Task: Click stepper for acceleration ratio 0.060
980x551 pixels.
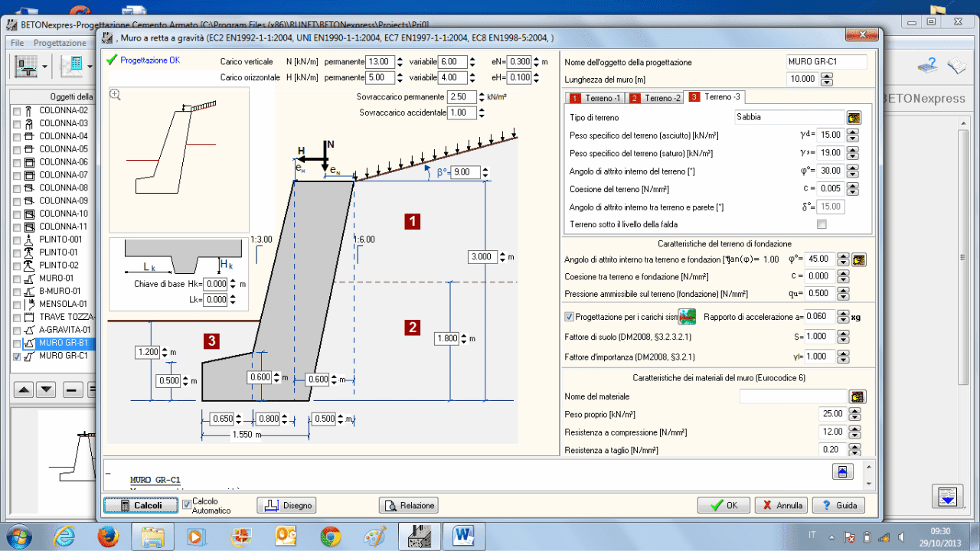Action: tap(843, 316)
